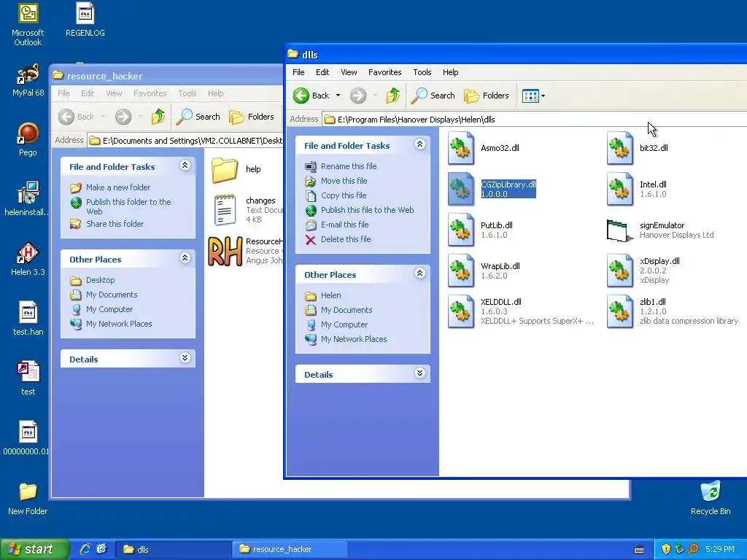
Task: Collapse Other Places panel in dlls
Action: [x=419, y=273]
